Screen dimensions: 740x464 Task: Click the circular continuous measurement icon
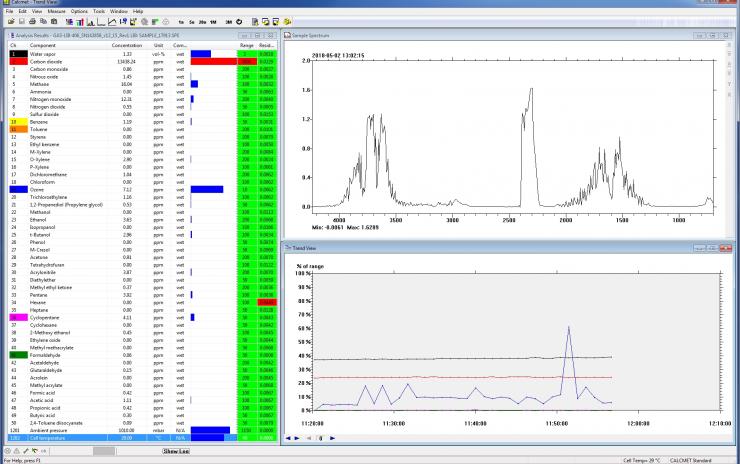coord(239,22)
